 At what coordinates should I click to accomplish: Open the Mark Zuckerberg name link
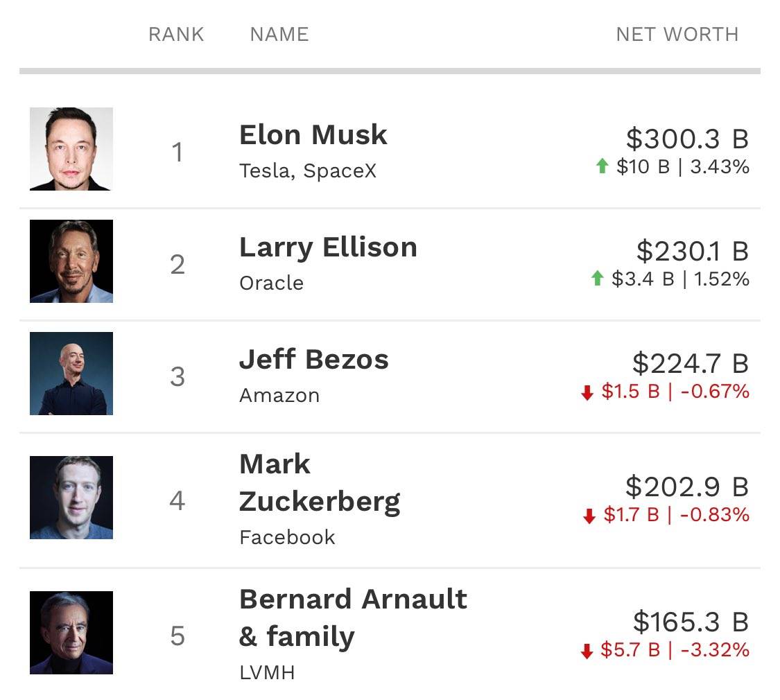pos(319,482)
